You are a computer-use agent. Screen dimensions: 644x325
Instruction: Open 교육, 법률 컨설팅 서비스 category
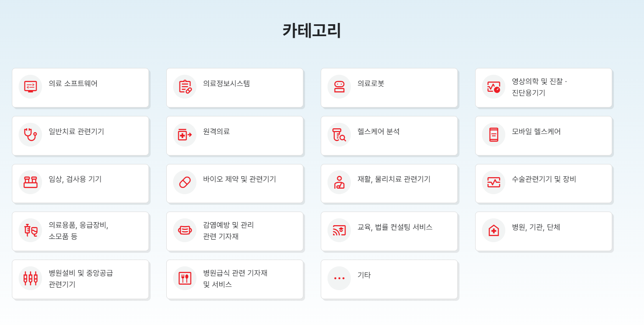point(389,231)
